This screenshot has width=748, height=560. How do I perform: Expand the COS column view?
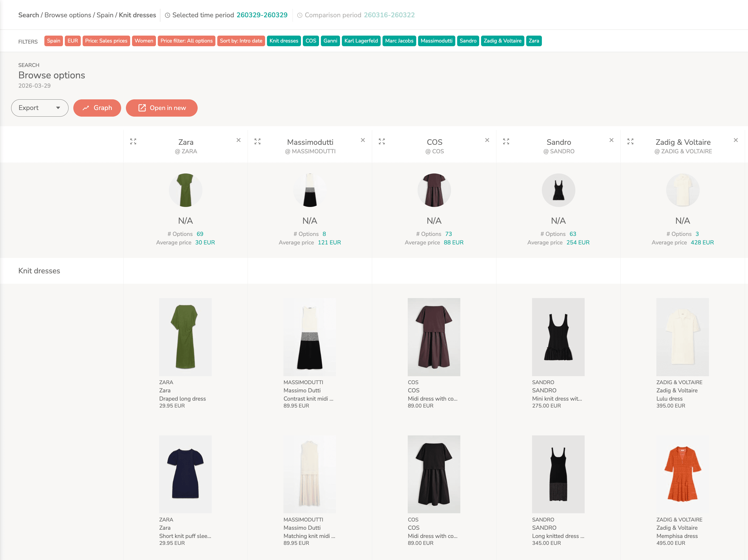tap(382, 141)
